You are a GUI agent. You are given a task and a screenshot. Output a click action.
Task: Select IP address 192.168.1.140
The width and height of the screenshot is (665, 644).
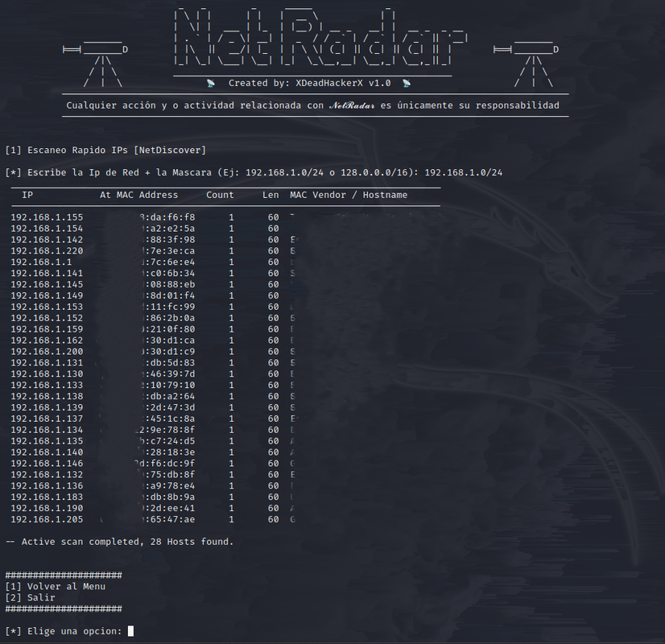point(47,452)
